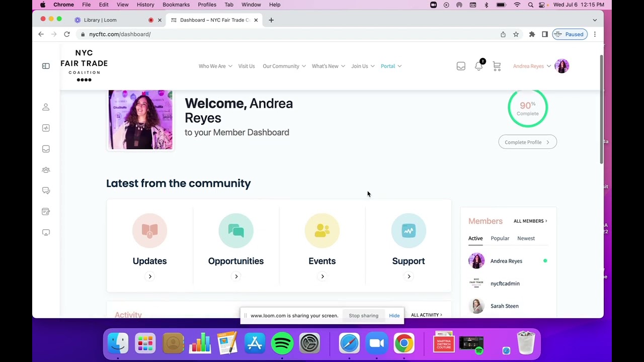Screen dimensions: 644x362
Task: Open the profile person icon in sidebar
Action: (x=46, y=107)
